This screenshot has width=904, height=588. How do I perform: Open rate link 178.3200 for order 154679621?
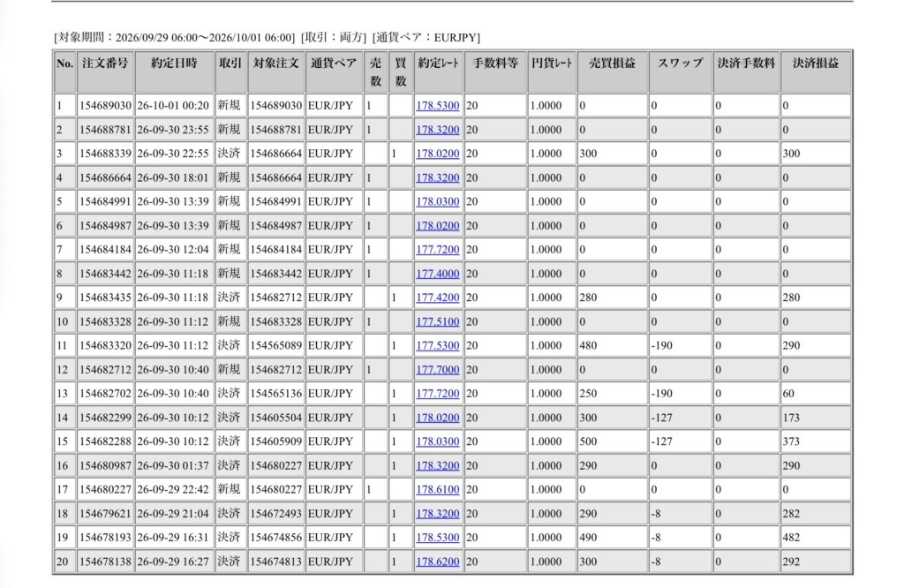[x=438, y=513]
